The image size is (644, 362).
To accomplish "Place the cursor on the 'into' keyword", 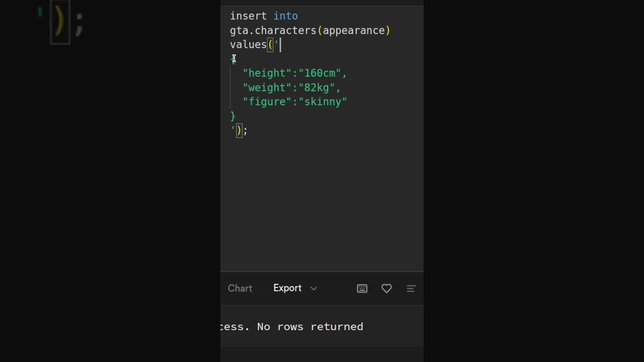I will pos(285,16).
